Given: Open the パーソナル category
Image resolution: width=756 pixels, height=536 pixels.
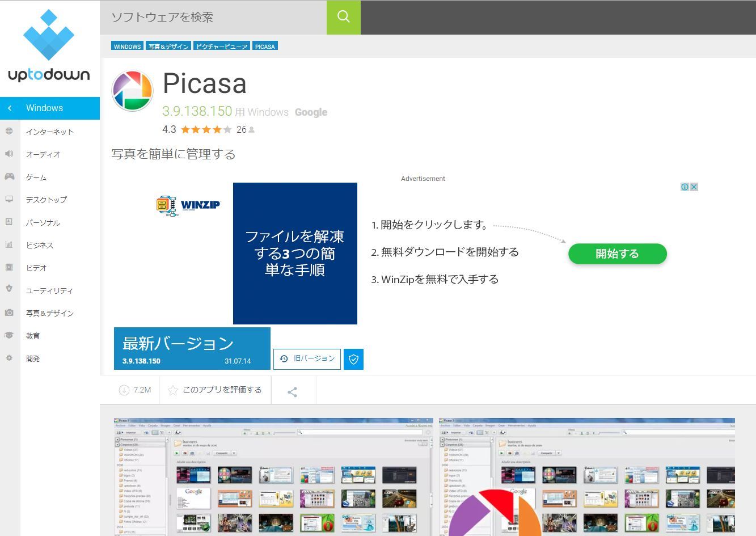Looking at the screenshot, I should click(43, 222).
